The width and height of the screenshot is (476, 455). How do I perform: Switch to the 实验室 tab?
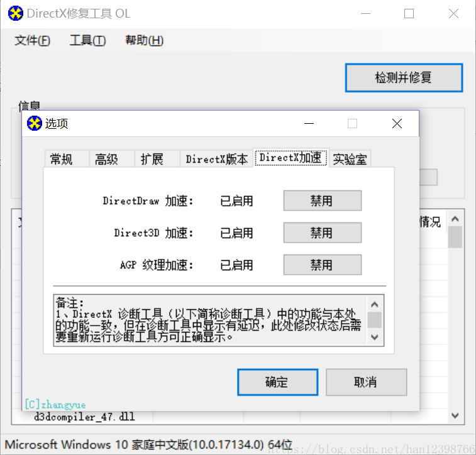click(350, 159)
